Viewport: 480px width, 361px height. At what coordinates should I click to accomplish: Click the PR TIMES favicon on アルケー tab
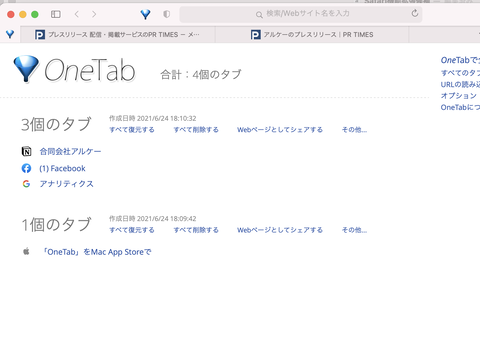[x=256, y=35]
